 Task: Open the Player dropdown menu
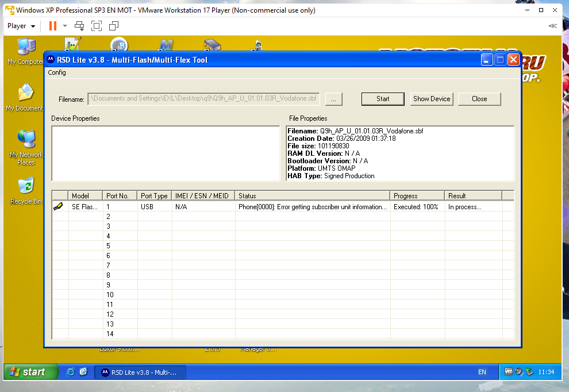click(21, 26)
